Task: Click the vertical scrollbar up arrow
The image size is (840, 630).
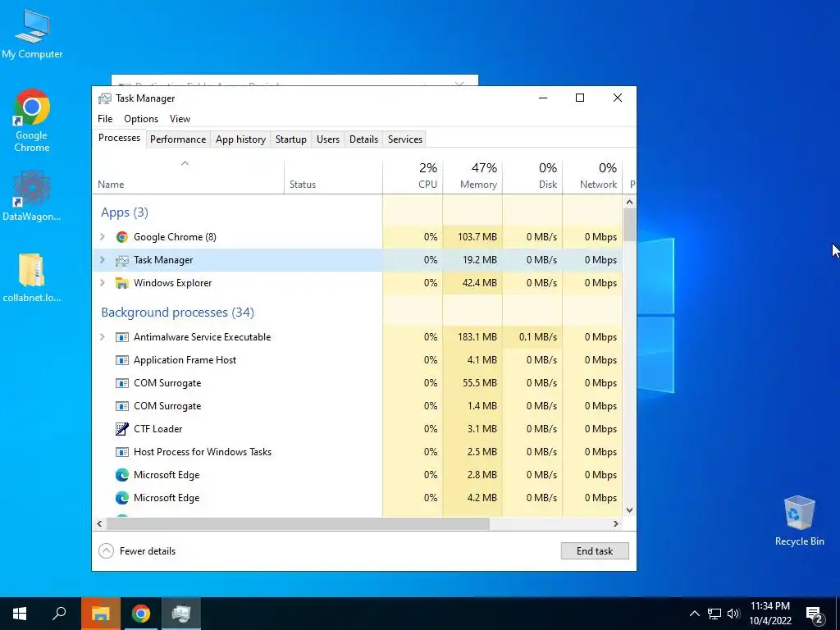Action: pos(629,202)
